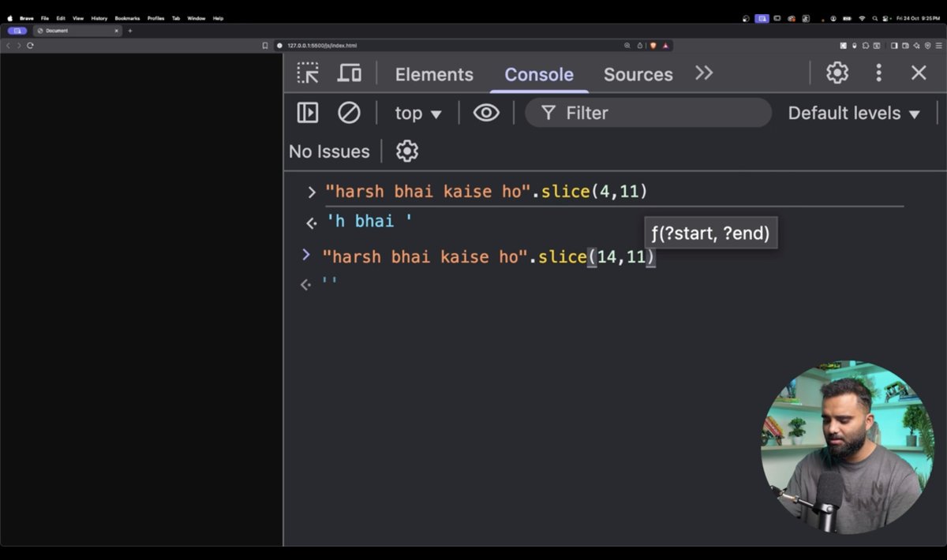The height and width of the screenshot is (560, 947).
Task: Click the No Issues label
Action: [329, 151]
